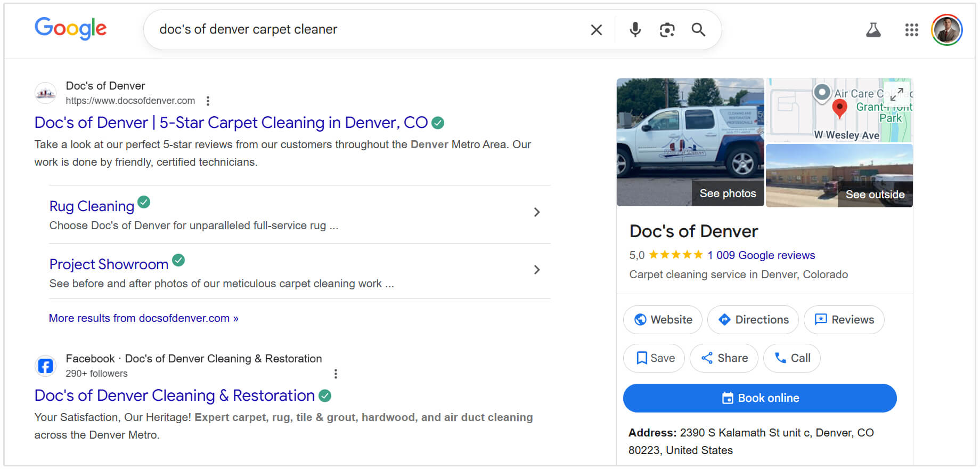Click the voice search microphone icon
980x469 pixels.
click(x=635, y=30)
